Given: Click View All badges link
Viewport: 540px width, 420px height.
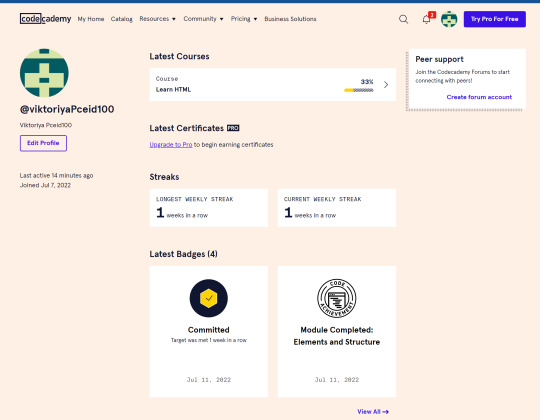Looking at the screenshot, I should tap(373, 411).
